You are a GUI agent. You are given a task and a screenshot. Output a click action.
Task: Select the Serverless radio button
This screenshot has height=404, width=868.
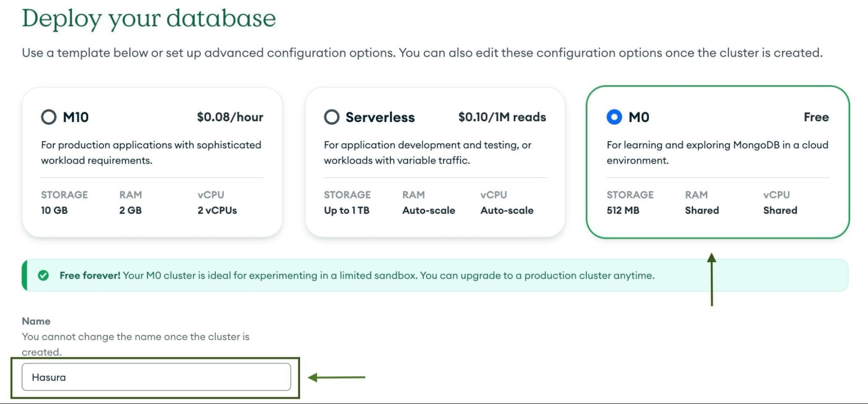click(331, 117)
